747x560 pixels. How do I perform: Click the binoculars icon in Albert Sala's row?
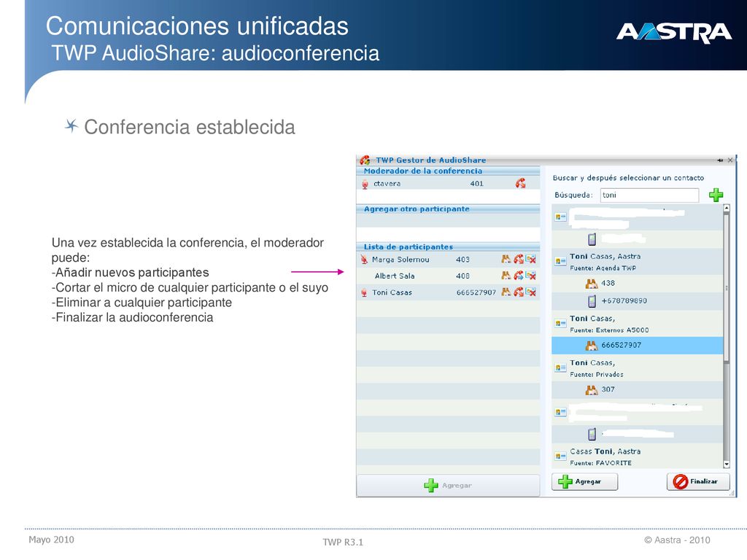(x=506, y=275)
